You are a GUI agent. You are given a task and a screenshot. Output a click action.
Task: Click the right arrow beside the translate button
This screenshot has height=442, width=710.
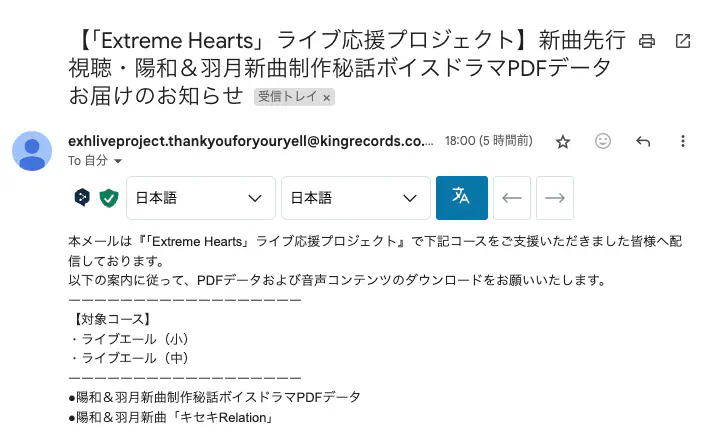pyautogui.click(x=555, y=198)
